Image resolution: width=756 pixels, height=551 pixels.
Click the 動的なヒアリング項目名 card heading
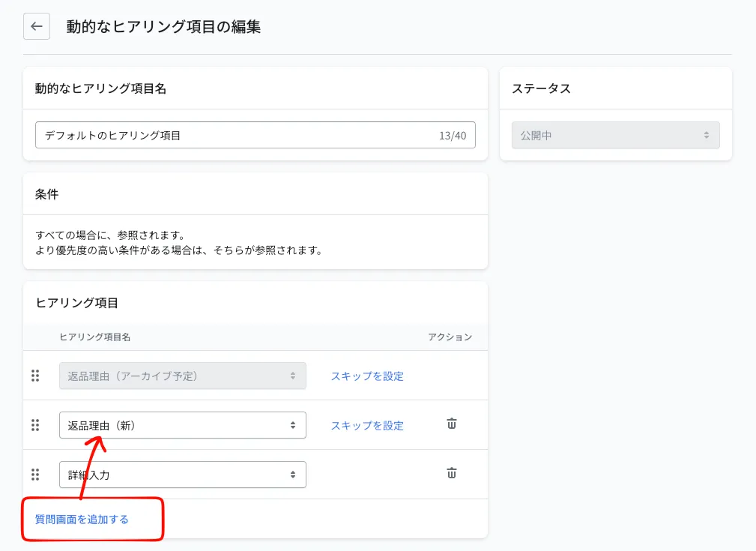tap(100, 88)
